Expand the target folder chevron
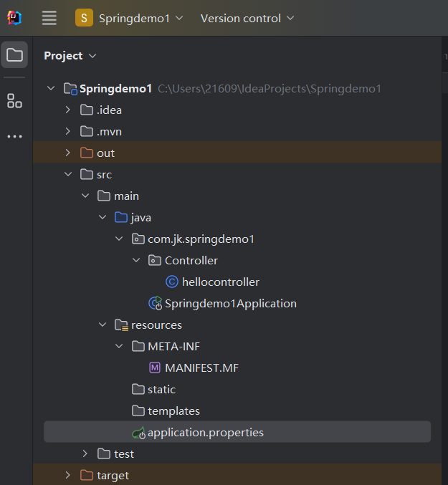Image resolution: width=448 pixels, height=485 pixels. 68,475
